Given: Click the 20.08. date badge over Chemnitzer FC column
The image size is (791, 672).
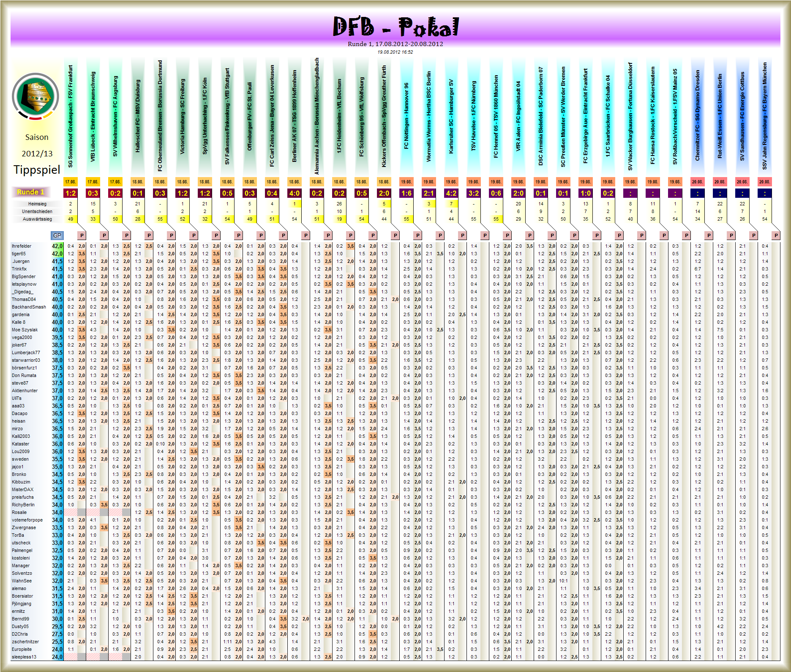Looking at the screenshot, I should 698,182.
